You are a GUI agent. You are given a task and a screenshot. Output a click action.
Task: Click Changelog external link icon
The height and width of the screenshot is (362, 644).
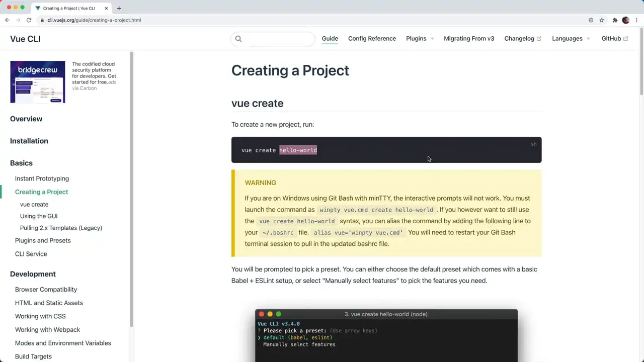[539, 39]
